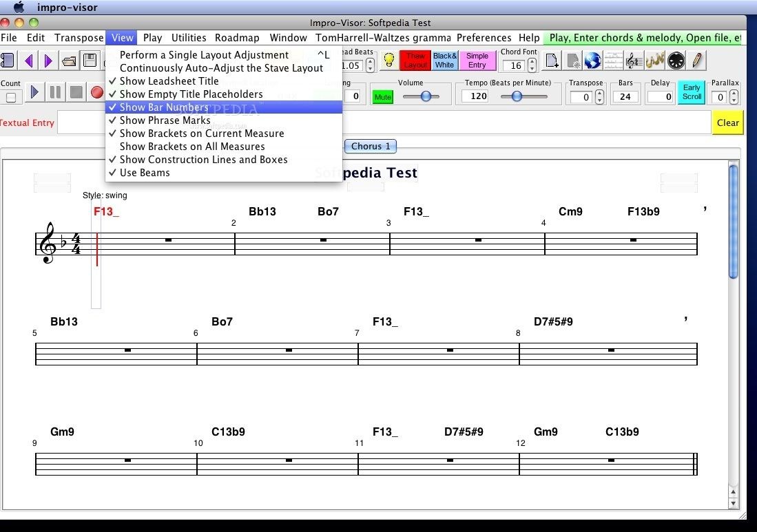Toggle the green Mute button

[x=383, y=97]
